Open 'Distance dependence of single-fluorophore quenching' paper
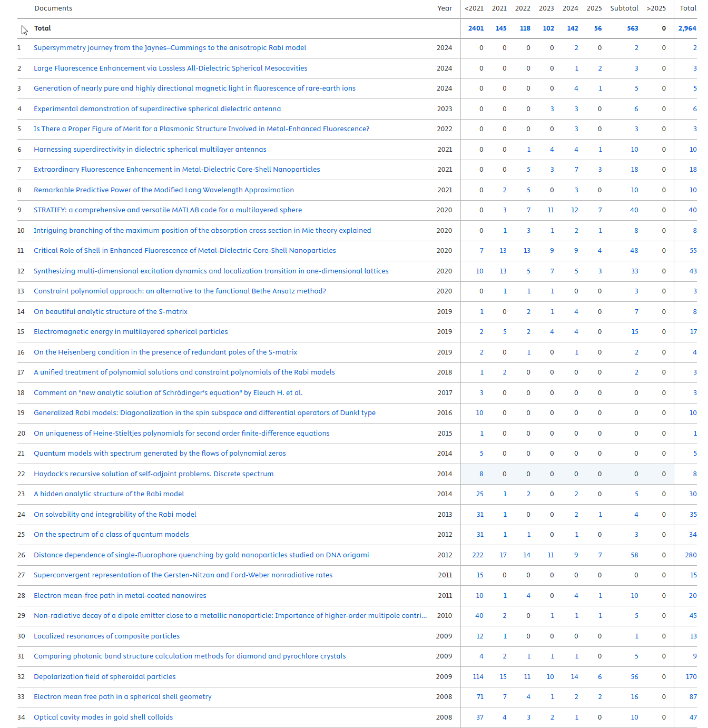 (x=201, y=555)
